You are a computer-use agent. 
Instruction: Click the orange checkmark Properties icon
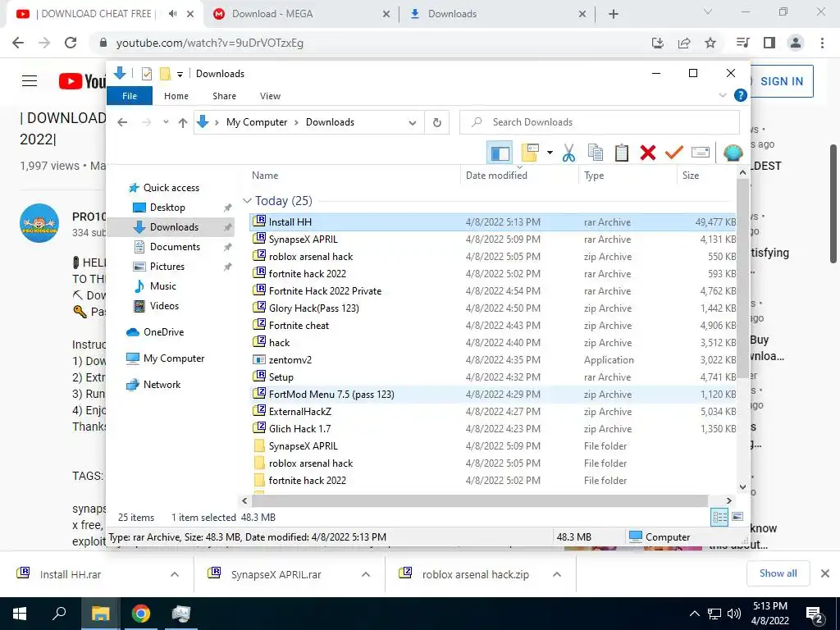click(x=673, y=153)
